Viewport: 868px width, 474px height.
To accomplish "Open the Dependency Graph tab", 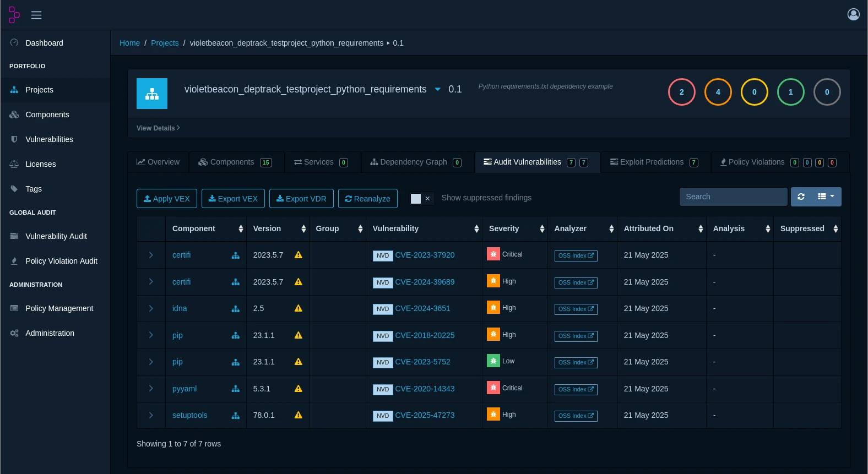I will point(417,162).
